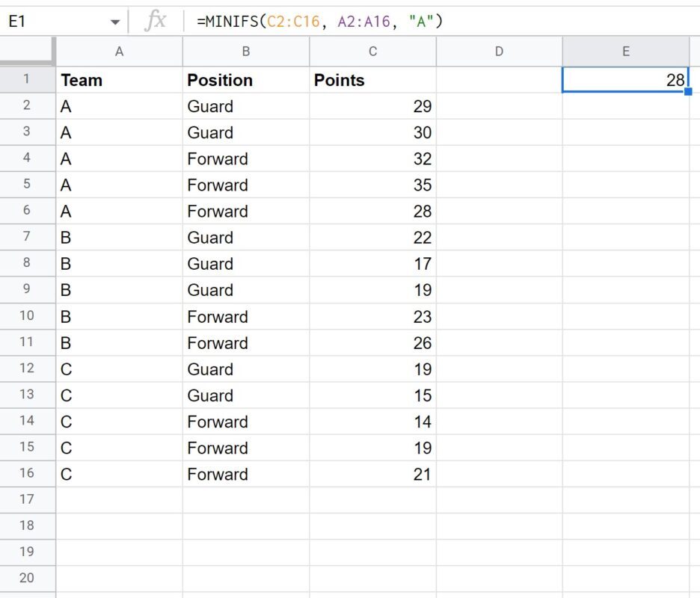Click cell C15 containing 19

[x=372, y=448]
